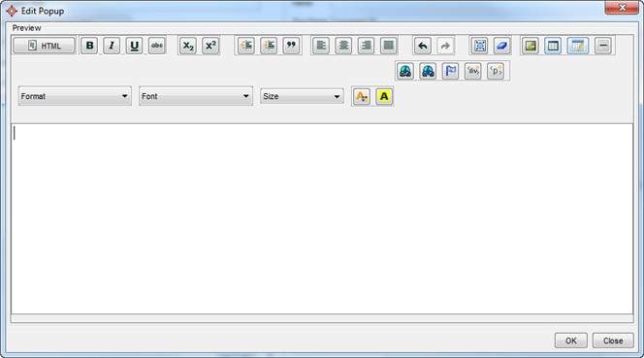Click the select all icon
644x358 pixels.
pos(479,46)
